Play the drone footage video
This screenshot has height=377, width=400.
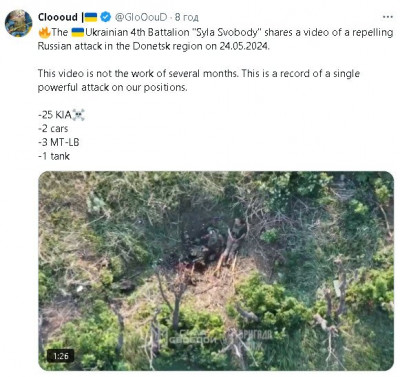[216, 271]
